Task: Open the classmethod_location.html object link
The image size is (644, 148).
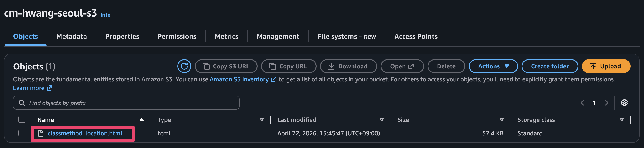Action: 85,133
